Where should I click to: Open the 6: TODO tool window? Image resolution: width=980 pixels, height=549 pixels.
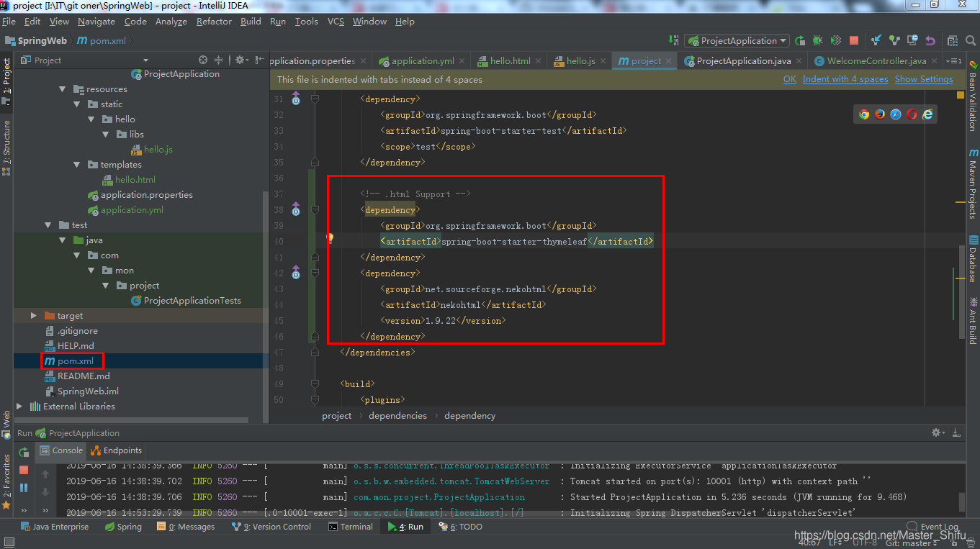click(x=459, y=527)
